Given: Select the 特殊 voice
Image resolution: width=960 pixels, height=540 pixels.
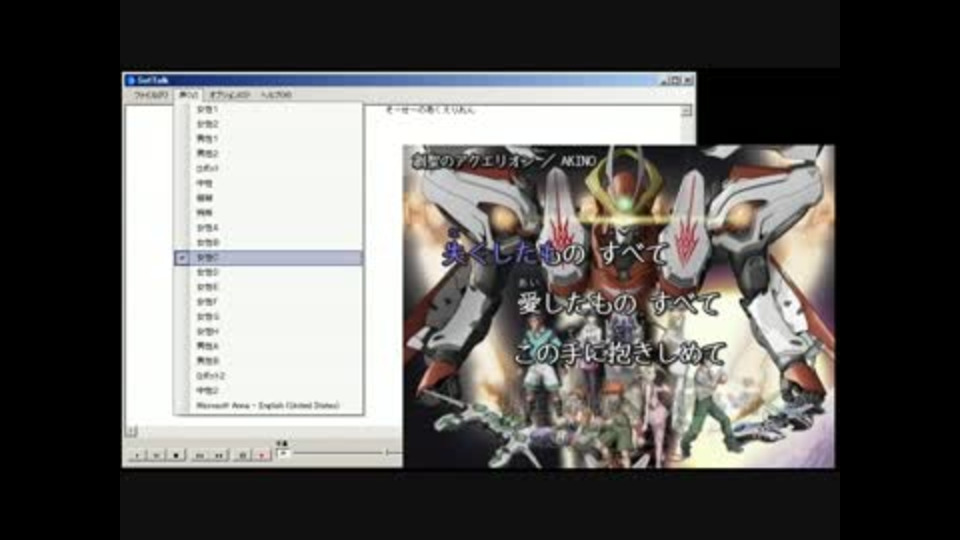Looking at the screenshot, I should 269,213.
